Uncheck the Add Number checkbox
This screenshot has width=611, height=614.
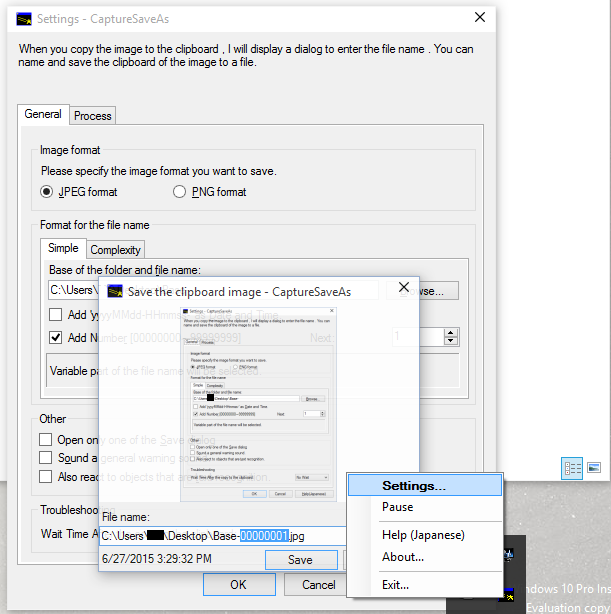(x=55, y=338)
